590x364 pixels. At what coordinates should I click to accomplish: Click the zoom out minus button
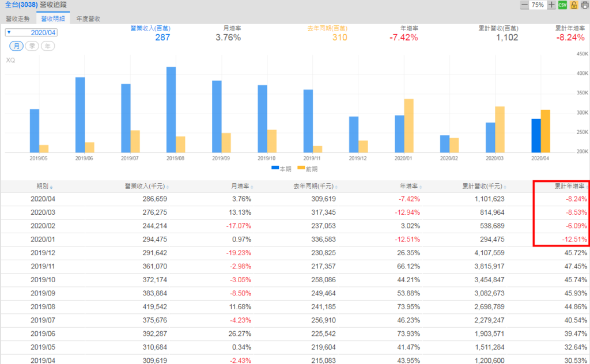(x=524, y=5)
